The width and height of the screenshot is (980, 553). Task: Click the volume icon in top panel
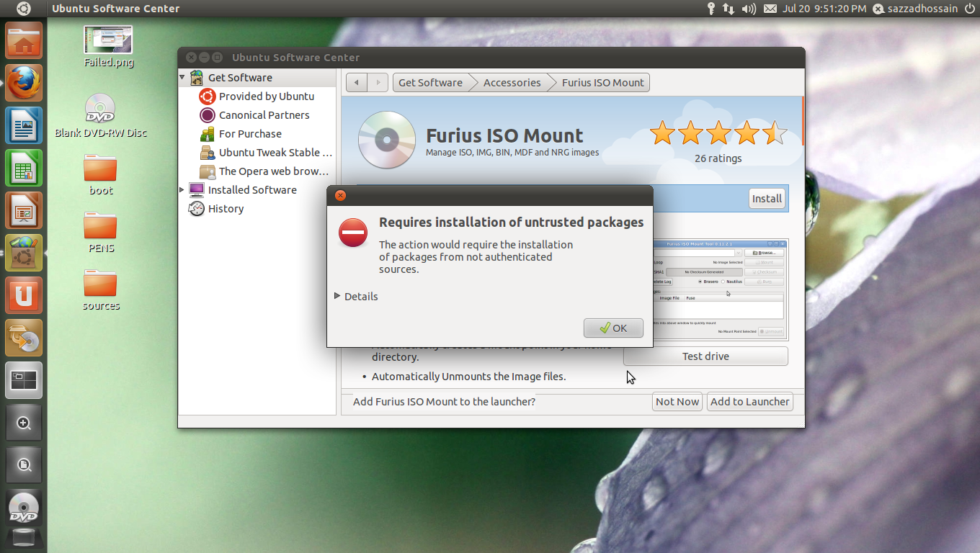click(x=749, y=9)
